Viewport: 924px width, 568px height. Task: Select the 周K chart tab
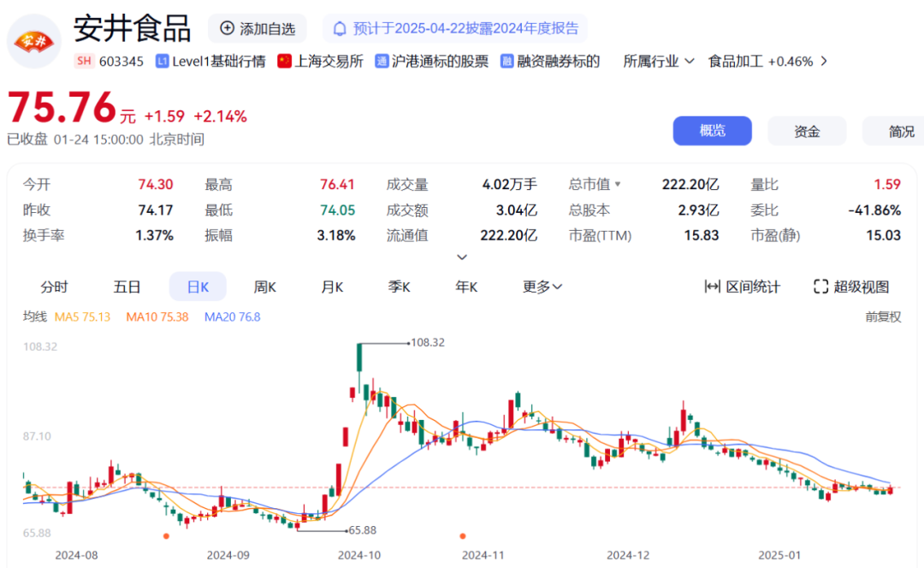tap(264, 287)
